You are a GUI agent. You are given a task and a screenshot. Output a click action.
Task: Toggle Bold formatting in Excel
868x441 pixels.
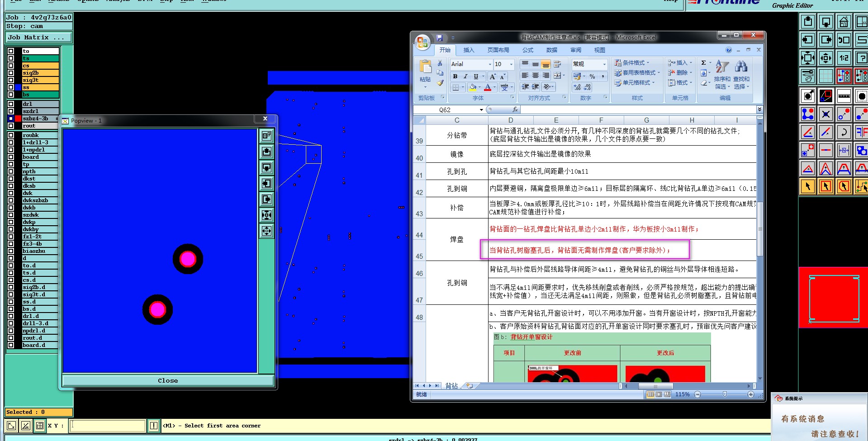pyautogui.click(x=455, y=76)
